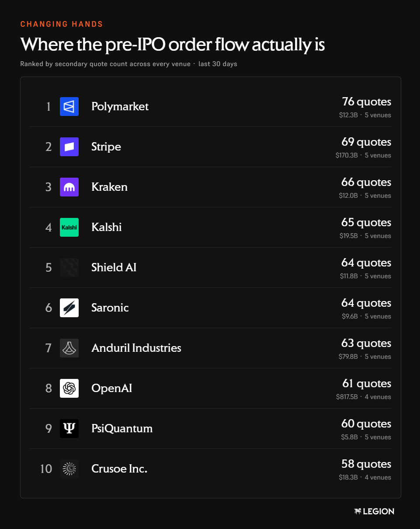The width and height of the screenshot is (420, 529).
Task: Click Kraken's $12.0B valuation text
Action: pos(348,196)
